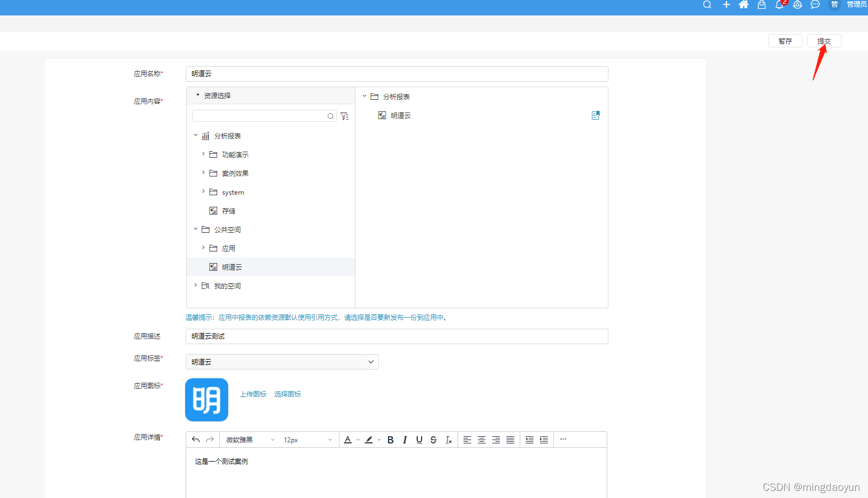Open notifications bell icon
The width and height of the screenshot is (868, 498).
pos(779,4)
